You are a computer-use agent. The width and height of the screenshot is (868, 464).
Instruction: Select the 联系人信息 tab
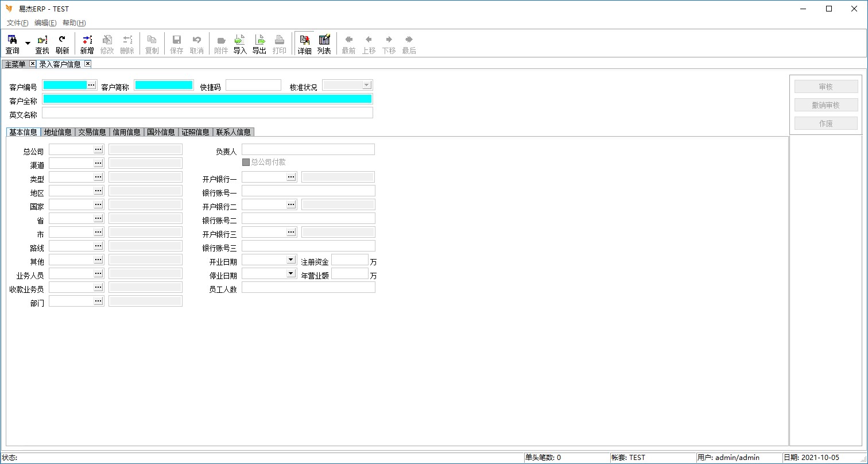(233, 132)
